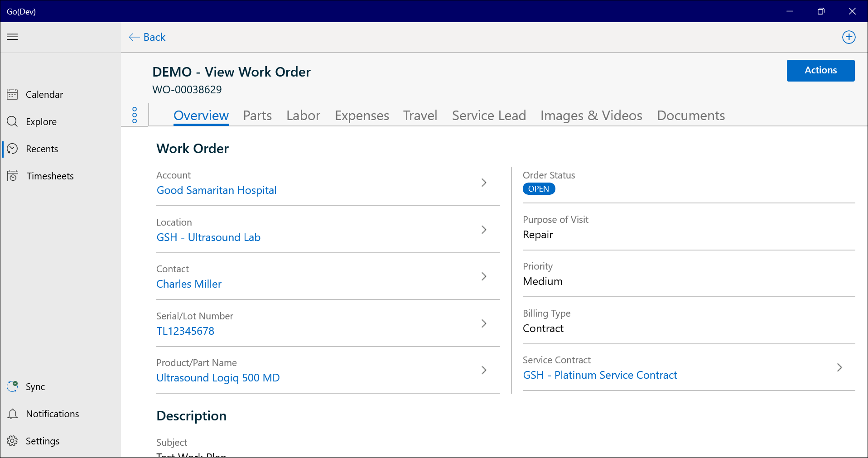Click the Repair purpose of visit value
This screenshot has height=458, width=868.
coord(538,235)
